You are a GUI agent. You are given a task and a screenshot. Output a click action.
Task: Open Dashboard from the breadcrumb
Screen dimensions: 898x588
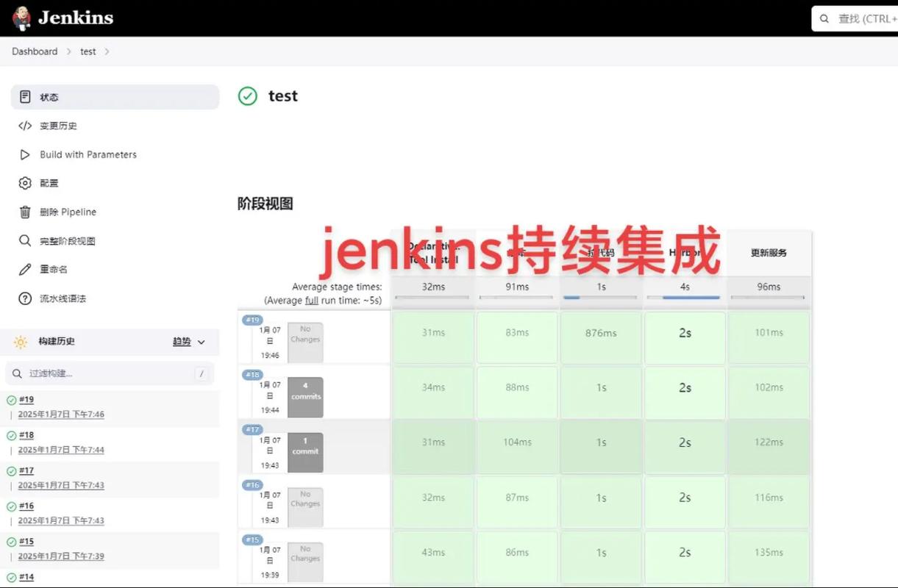click(x=35, y=51)
